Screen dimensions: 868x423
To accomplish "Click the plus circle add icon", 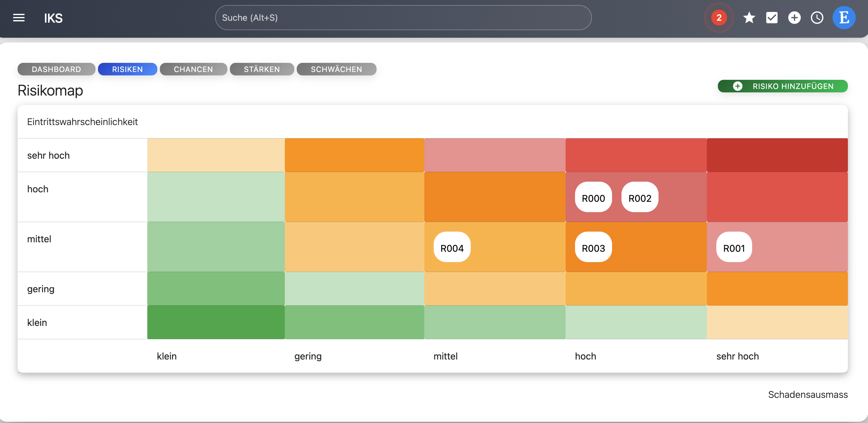I will [794, 18].
